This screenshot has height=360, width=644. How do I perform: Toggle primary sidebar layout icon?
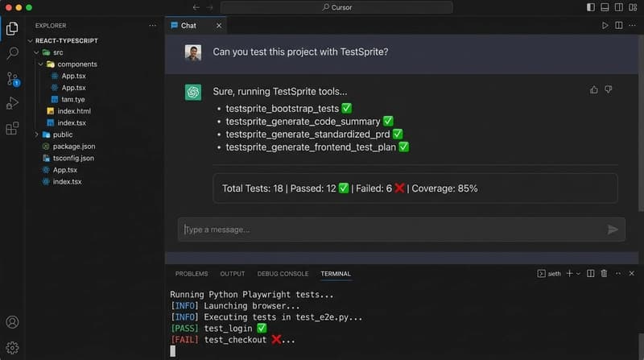591,7
